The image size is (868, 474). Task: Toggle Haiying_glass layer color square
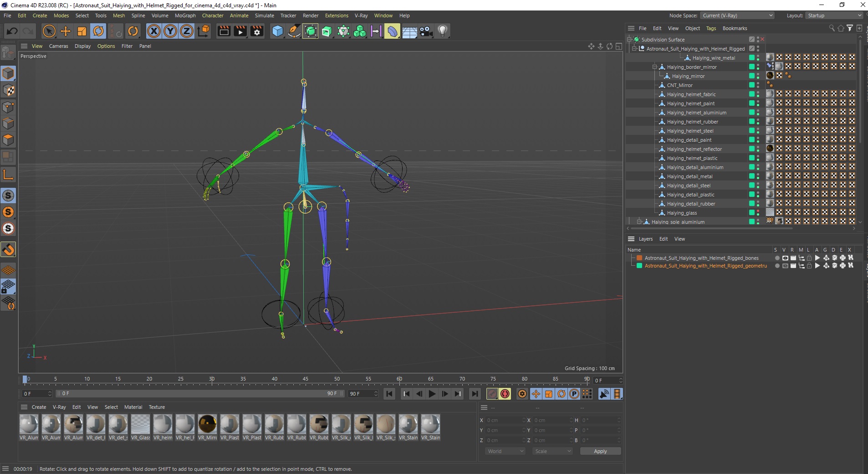(752, 213)
